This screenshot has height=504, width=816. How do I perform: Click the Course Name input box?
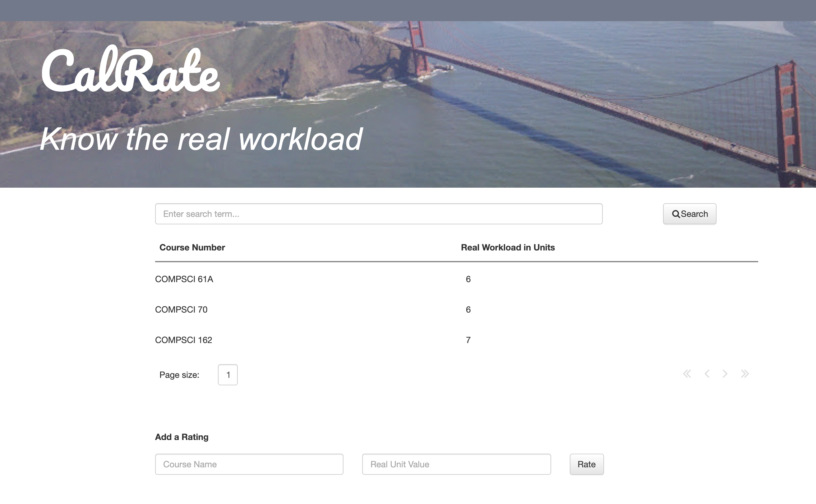(249, 464)
